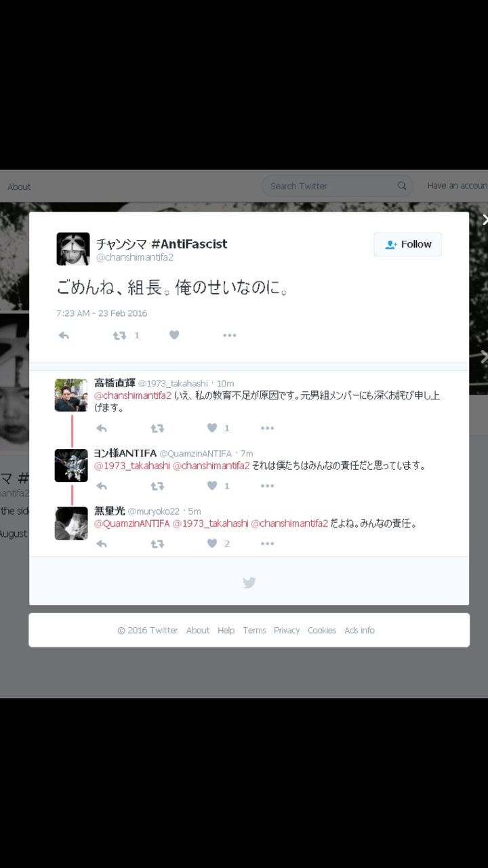This screenshot has width=488, height=868.
Task: Open the About tab in the top bar
Action: [19, 186]
